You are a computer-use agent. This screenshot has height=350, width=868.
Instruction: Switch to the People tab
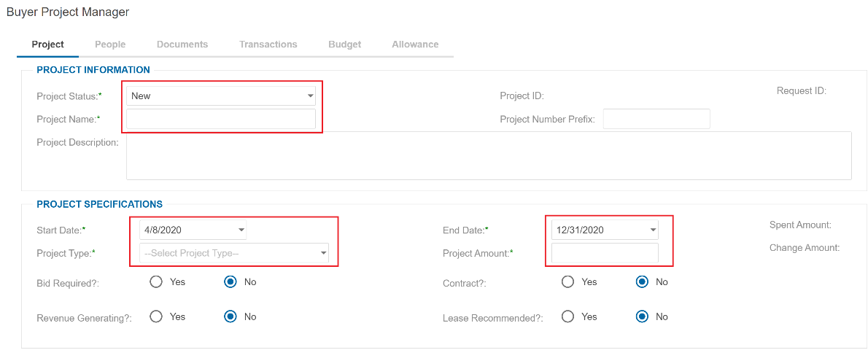pyautogui.click(x=110, y=44)
